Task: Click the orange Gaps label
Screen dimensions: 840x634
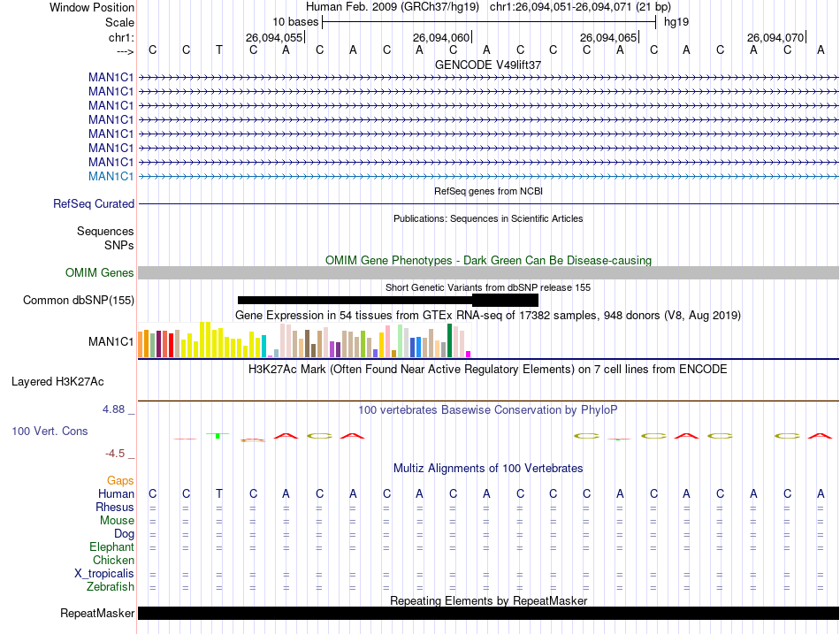Action: (x=120, y=481)
